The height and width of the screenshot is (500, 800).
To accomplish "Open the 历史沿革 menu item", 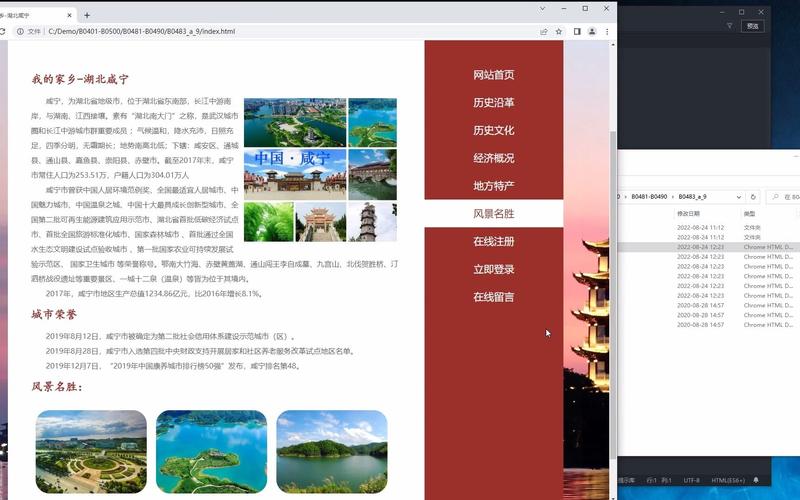I will pyautogui.click(x=493, y=103).
